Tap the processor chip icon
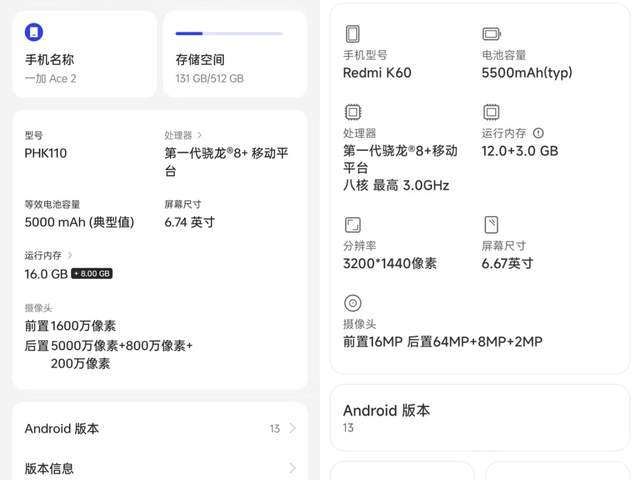The image size is (640, 480). pyautogui.click(x=352, y=112)
